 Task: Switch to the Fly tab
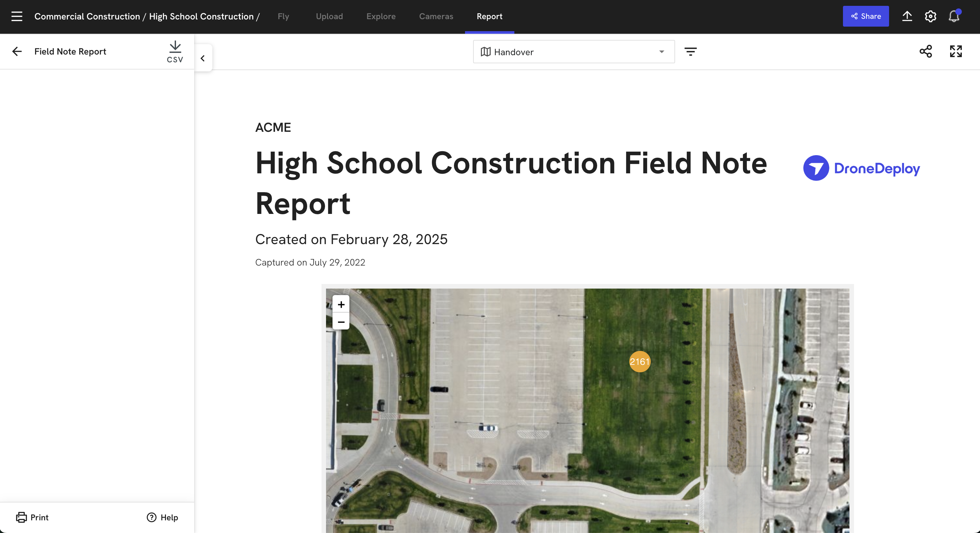[283, 16]
